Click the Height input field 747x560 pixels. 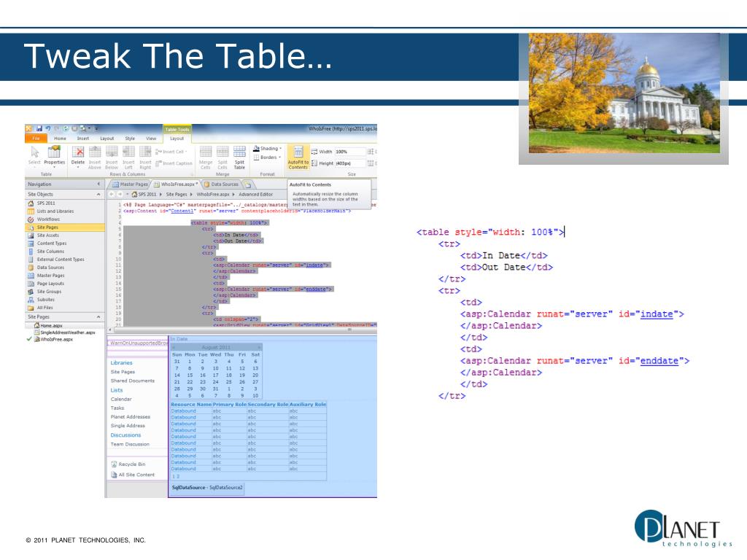pyautogui.click(x=349, y=163)
